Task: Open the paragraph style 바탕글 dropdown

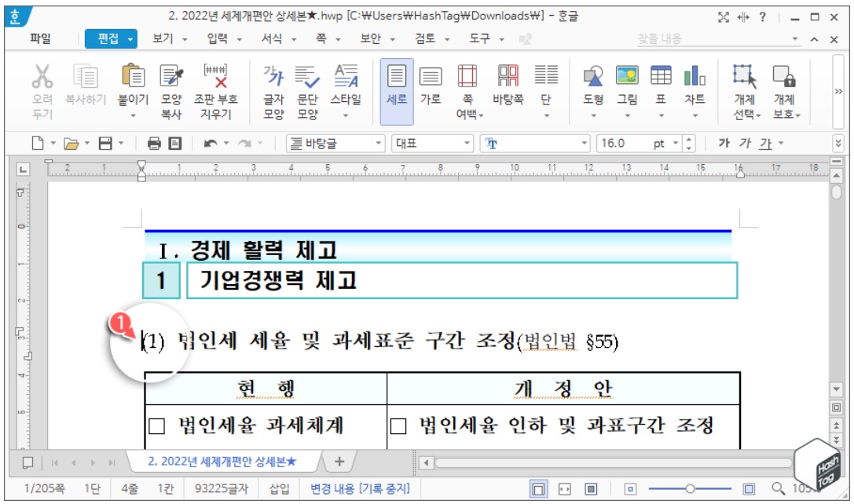Action: [378, 143]
